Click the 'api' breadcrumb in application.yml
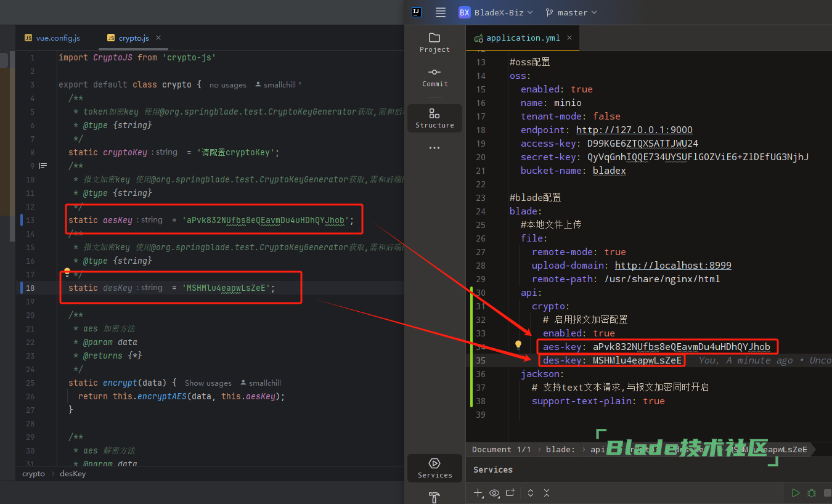Viewport: 832px width, 504px height. (598, 449)
